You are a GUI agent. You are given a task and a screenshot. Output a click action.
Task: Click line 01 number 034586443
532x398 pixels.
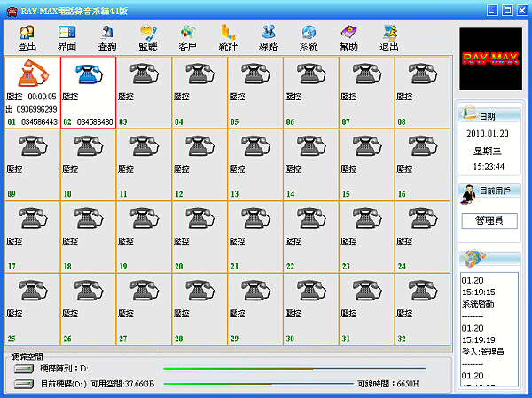pos(39,121)
